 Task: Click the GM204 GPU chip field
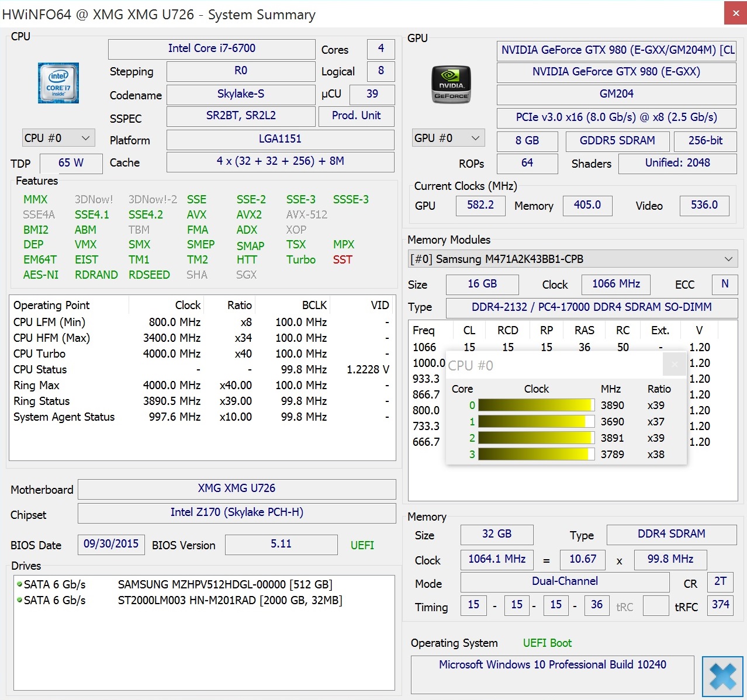pos(616,94)
